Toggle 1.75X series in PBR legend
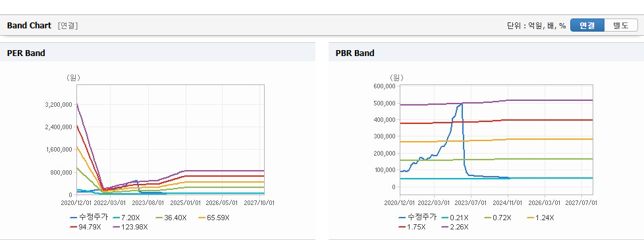The height and width of the screenshot is (240, 644). click(413, 227)
